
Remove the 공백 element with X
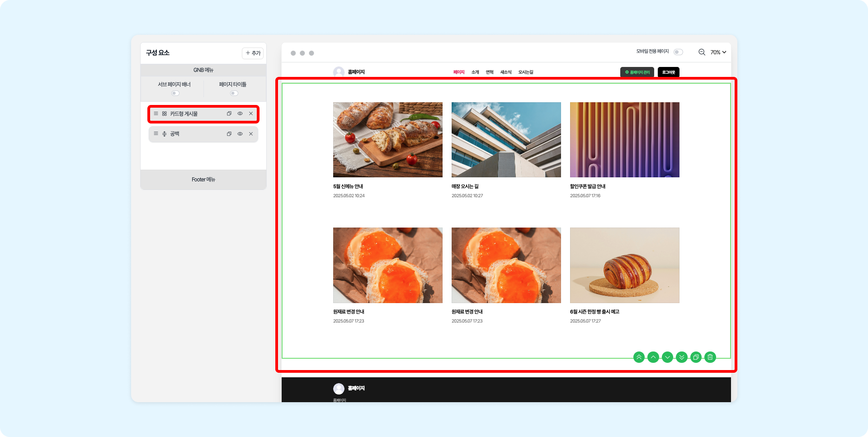[x=251, y=134]
